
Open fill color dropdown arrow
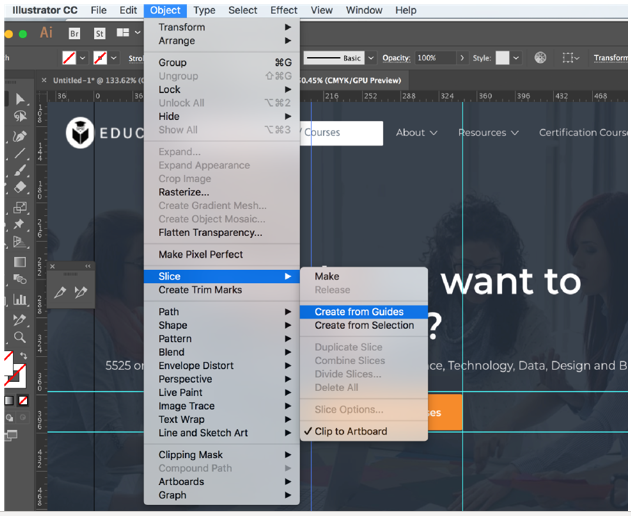pos(82,58)
